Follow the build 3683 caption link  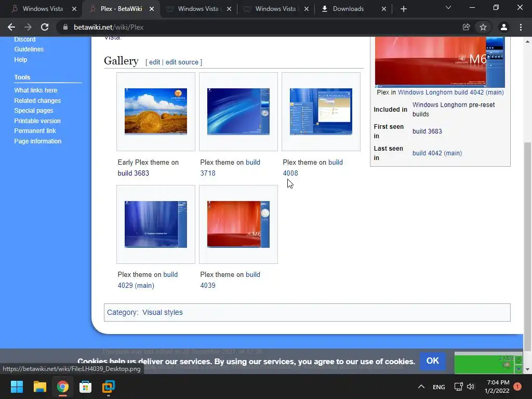[x=134, y=173]
